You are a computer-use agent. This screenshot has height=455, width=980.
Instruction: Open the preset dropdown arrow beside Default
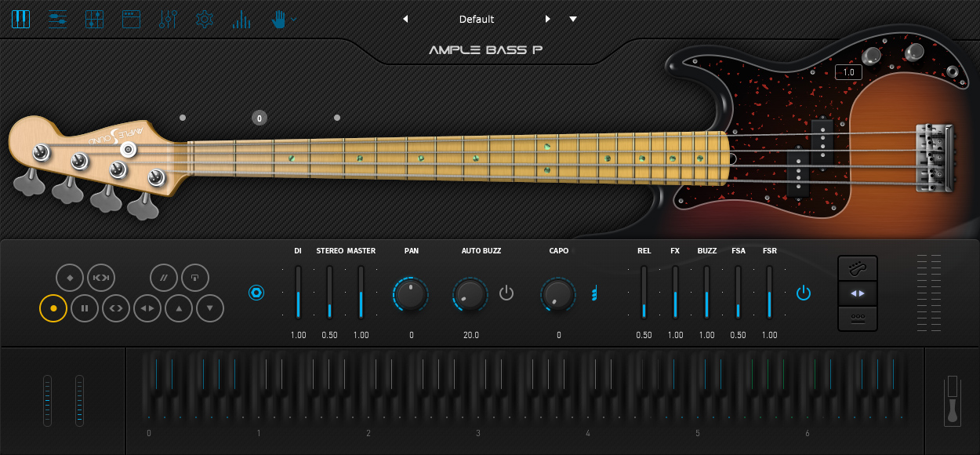point(572,19)
